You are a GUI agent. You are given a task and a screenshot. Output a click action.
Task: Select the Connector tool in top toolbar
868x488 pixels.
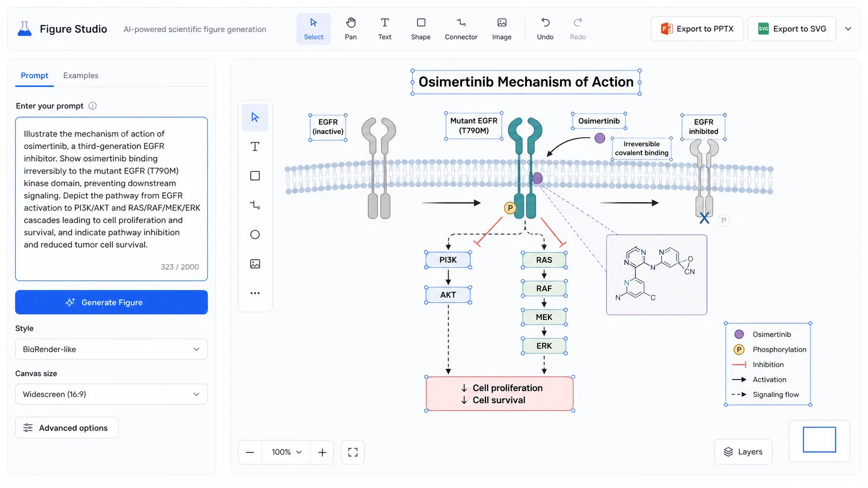coord(461,29)
